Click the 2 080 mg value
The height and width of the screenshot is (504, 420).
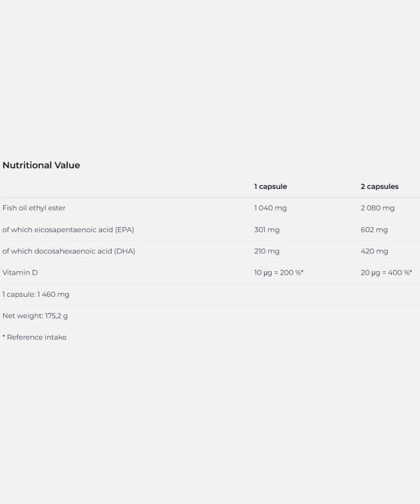(377, 208)
